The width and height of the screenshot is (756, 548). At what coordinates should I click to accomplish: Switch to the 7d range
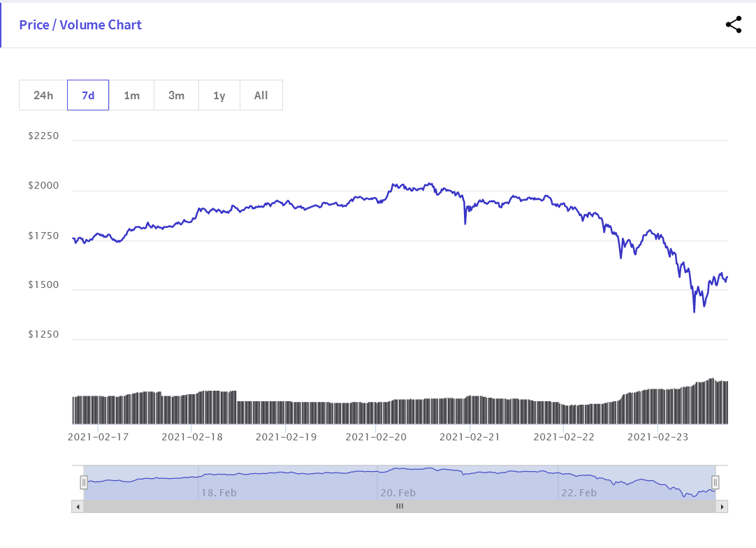(x=88, y=95)
